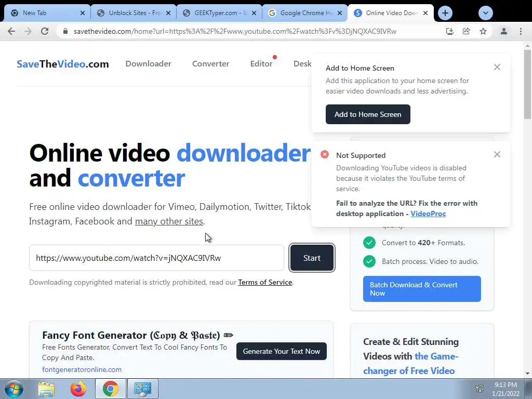The height and width of the screenshot is (399, 532).
Task: Open the Windows Start menu orb
Action: coord(14,389)
